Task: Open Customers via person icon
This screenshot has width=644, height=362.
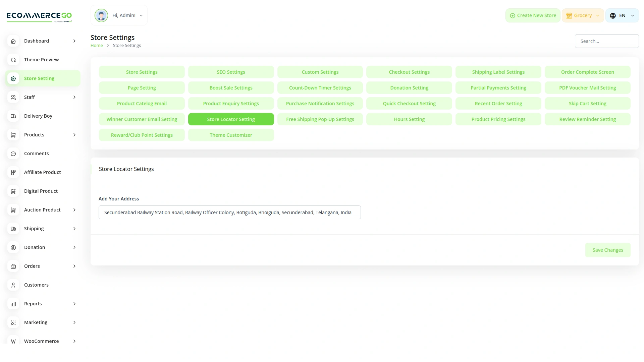Action: tap(13, 285)
